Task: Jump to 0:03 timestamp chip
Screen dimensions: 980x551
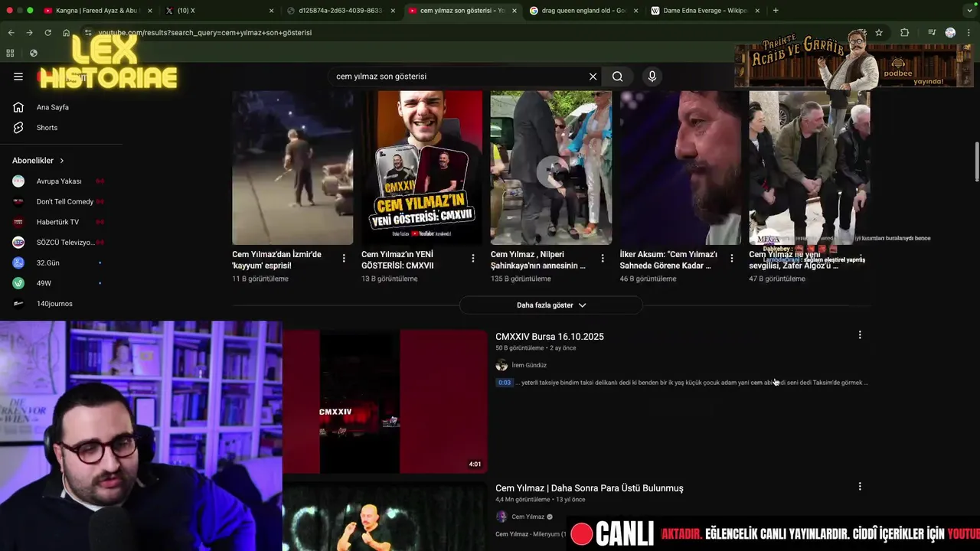Action: (505, 383)
